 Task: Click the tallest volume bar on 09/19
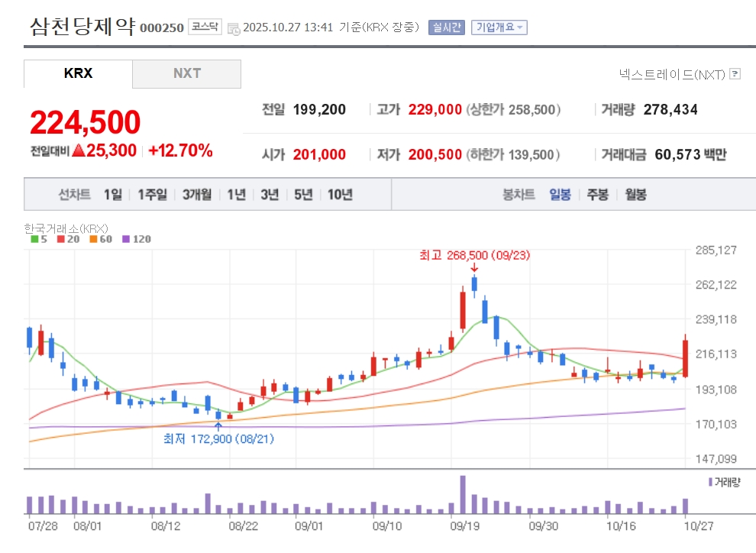463,495
